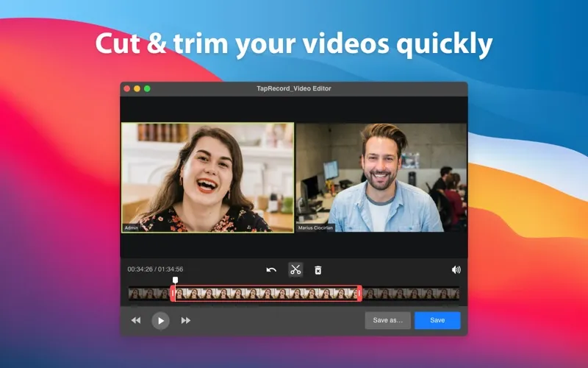Click the Admin video feed
The width and height of the screenshot is (588, 368).
click(x=207, y=177)
